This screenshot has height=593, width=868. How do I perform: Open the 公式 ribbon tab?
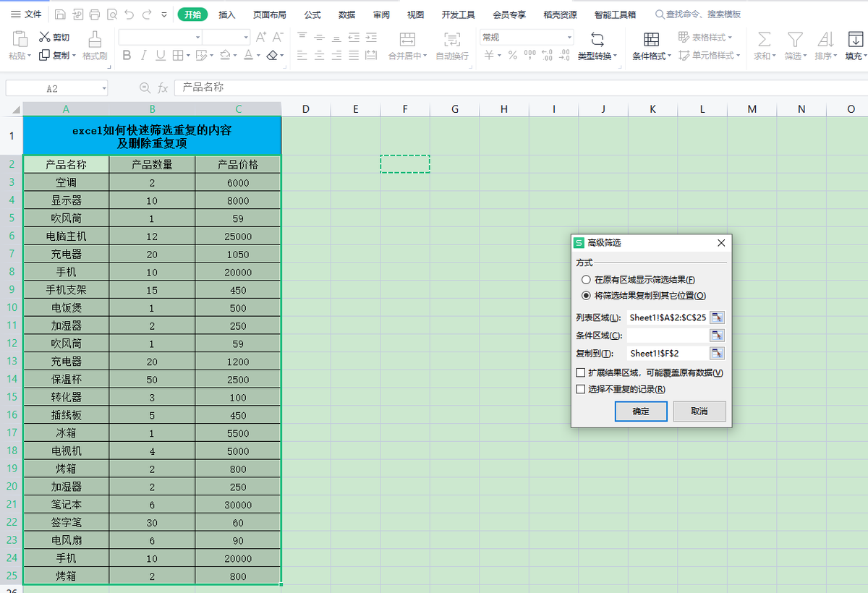[x=312, y=14]
